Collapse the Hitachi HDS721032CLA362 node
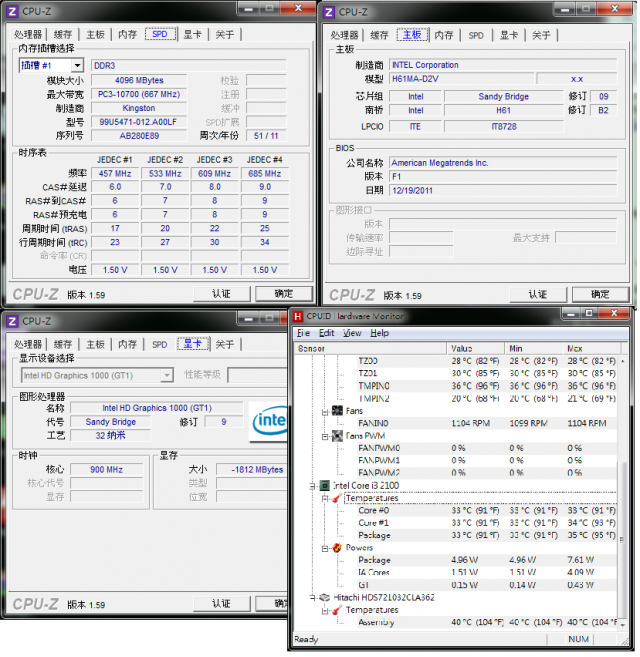Screen dimensions: 640x657 (312, 598)
